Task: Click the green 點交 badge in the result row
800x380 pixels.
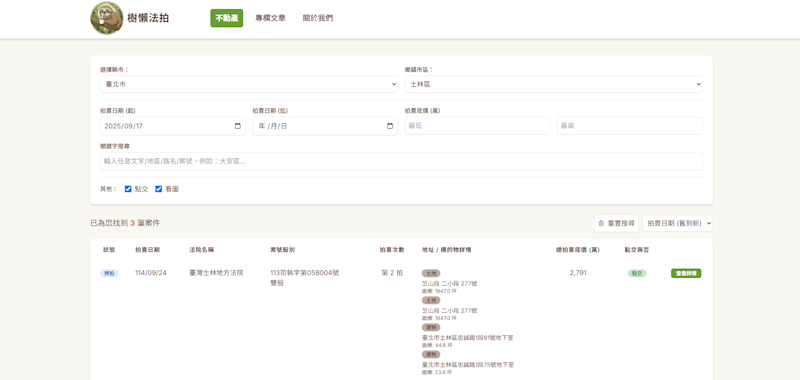Action: 637,273
